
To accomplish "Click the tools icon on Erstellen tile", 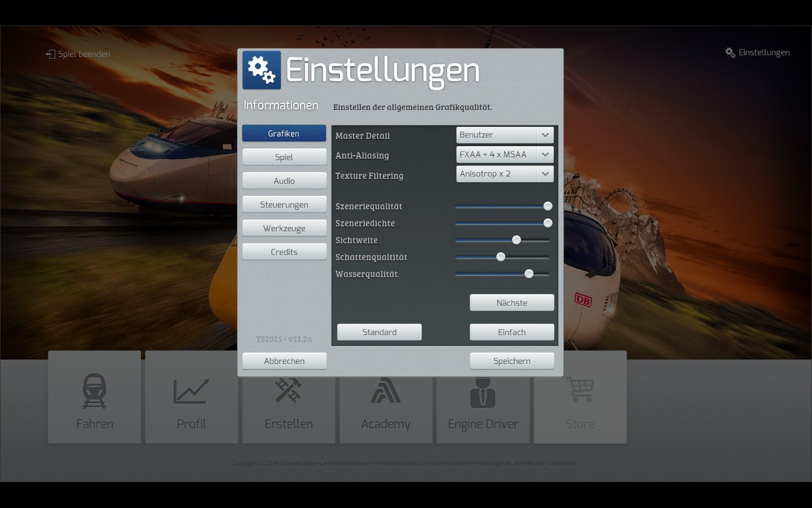I will pos(288,390).
